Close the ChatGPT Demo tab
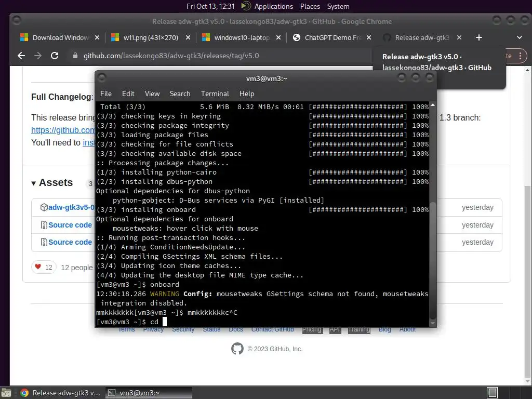532x399 pixels. (369, 37)
